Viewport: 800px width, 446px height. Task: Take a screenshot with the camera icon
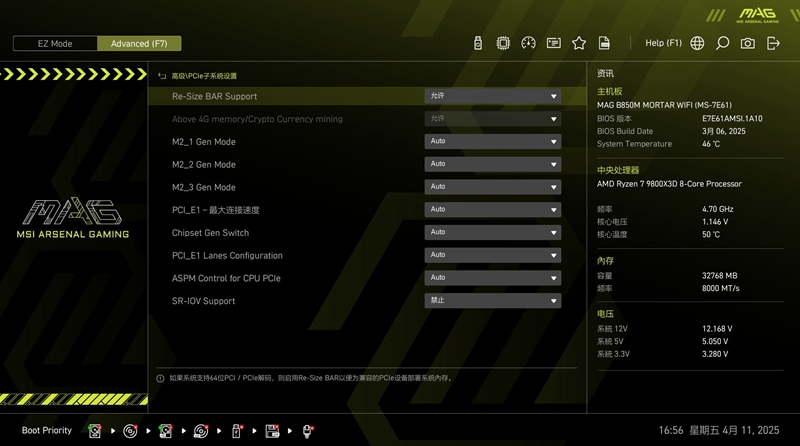pos(748,43)
